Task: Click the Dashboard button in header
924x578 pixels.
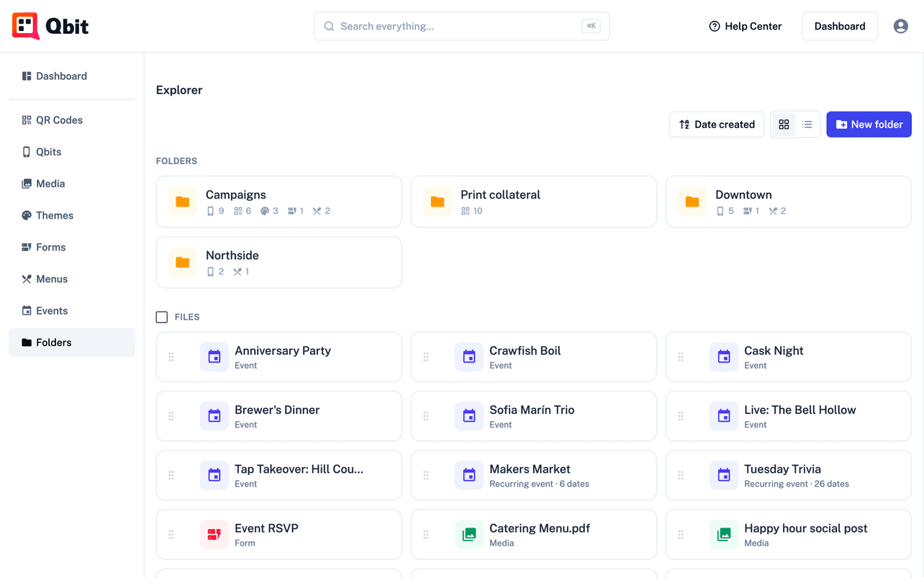Action: click(840, 26)
